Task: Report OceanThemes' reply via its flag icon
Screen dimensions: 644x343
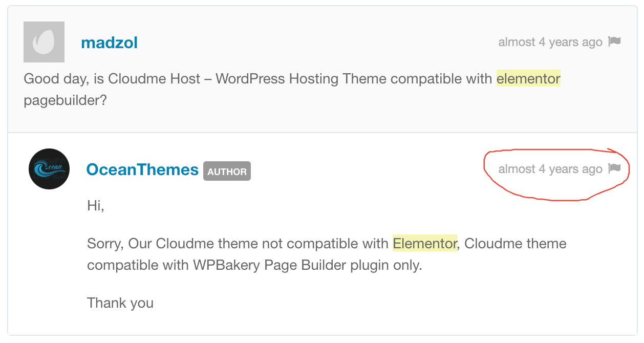Action: [x=614, y=168]
